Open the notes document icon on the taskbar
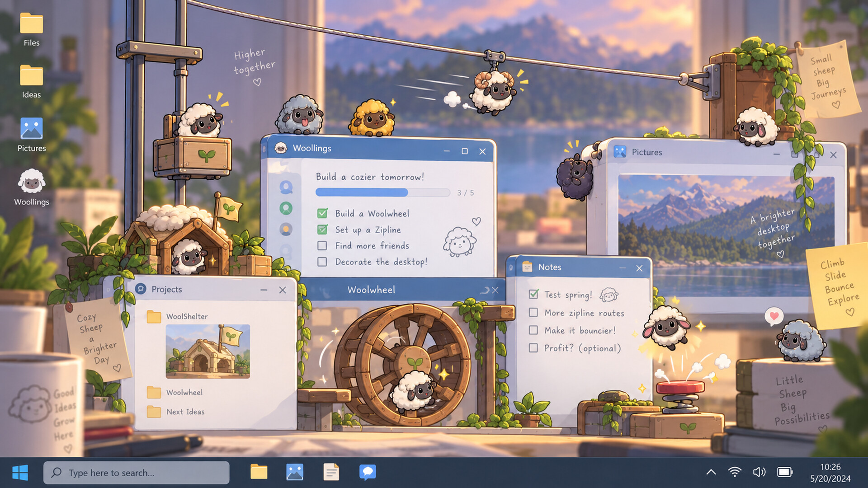This screenshot has width=868, height=488. (331, 472)
